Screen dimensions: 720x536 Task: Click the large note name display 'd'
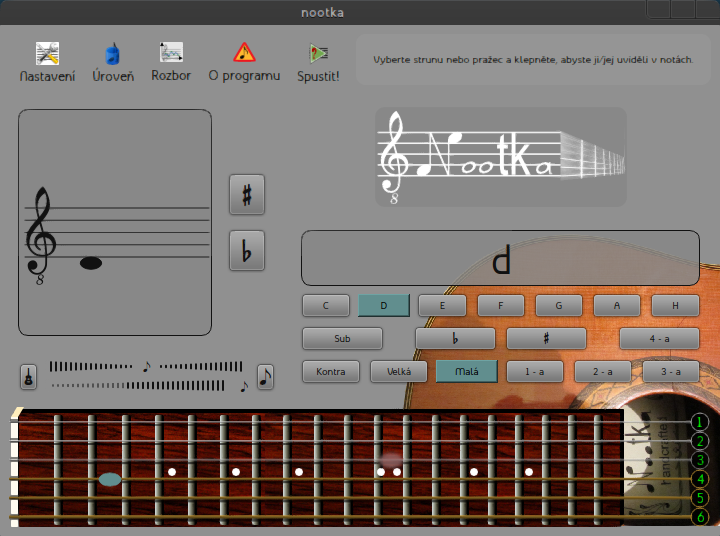tap(501, 258)
